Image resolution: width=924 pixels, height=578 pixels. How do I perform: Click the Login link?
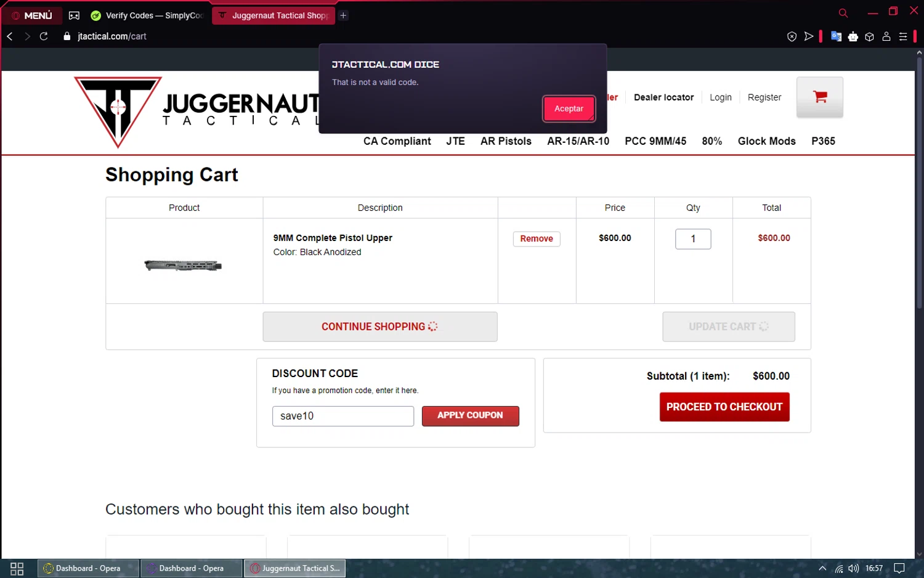[x=721, y=97]
